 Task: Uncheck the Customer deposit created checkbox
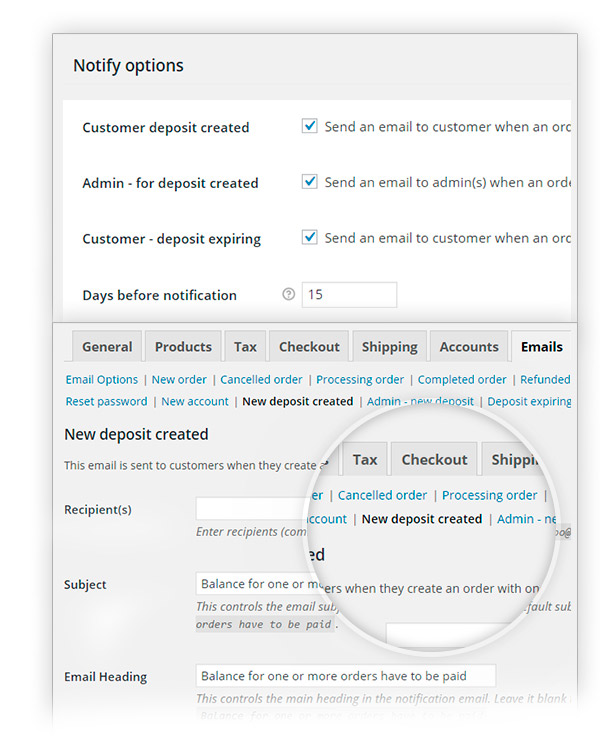309,126
